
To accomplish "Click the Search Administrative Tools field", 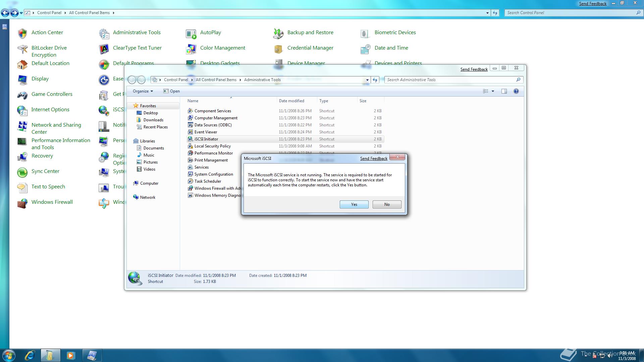I will pyautogui.click(x=453, y=80).
